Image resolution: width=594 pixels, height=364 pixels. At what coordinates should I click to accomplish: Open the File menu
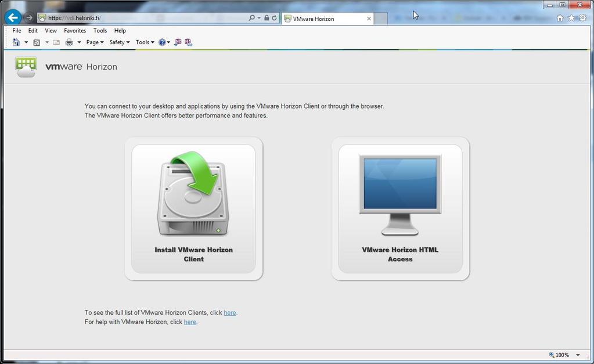pos(17,31)
